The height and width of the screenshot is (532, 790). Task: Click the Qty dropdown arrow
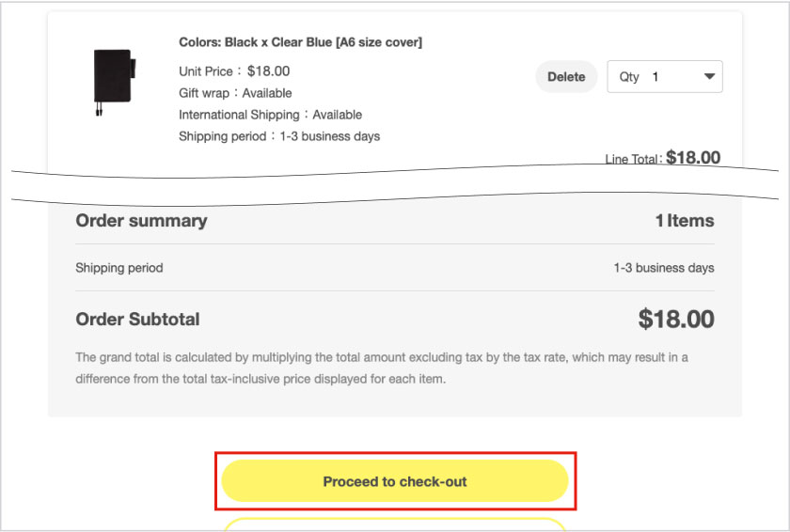tap(709, 77)
